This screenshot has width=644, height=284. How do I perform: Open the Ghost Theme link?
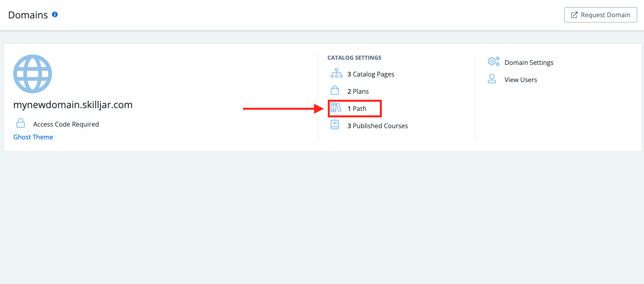click(x=33, y=137)
